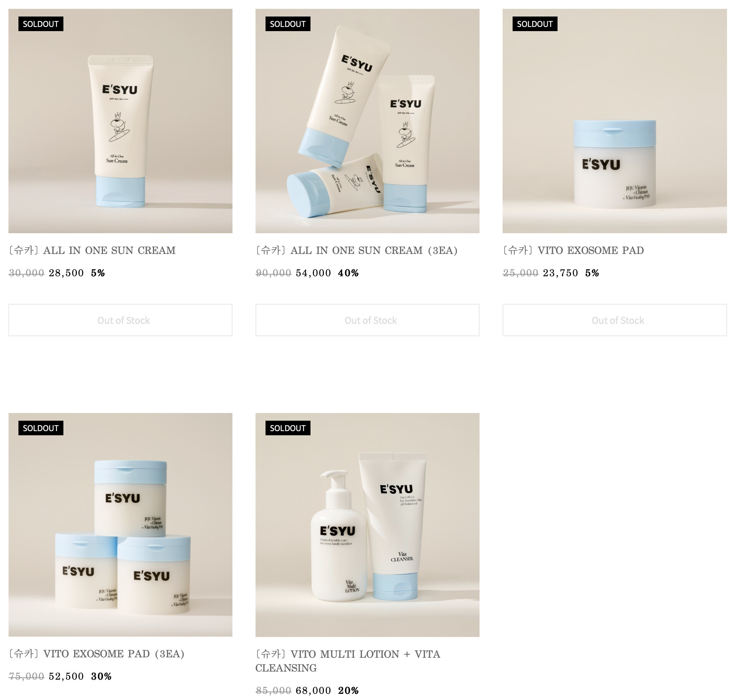The height and width of the screenshot is (700, 737).
Task: Open the three-tube Sun Cream (3EA) image
Action: tap(367, 121)
